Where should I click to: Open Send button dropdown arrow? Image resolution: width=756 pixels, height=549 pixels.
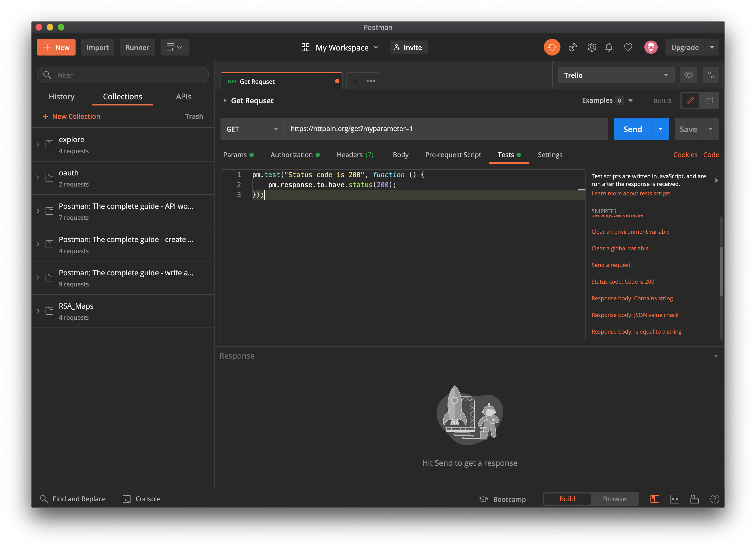660,129
